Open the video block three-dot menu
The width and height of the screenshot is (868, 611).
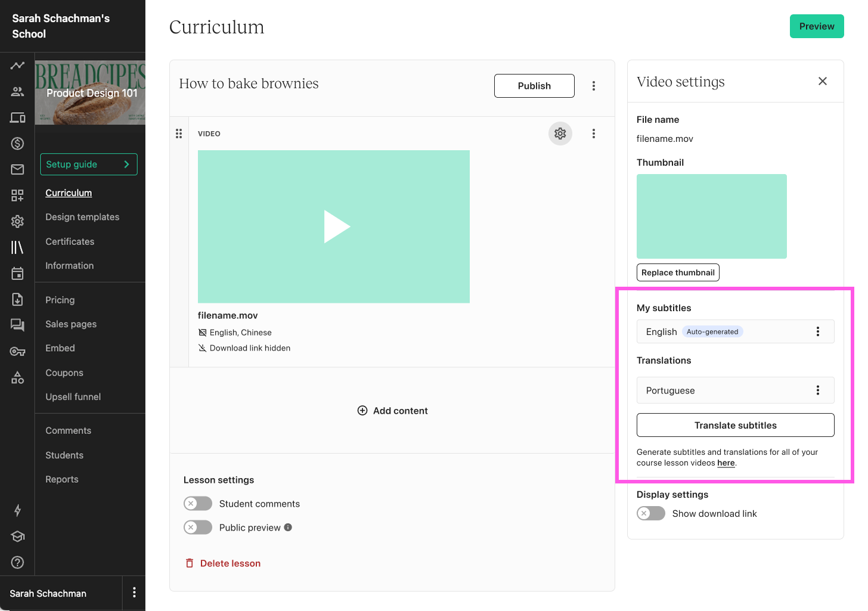[x=594, y=134]
